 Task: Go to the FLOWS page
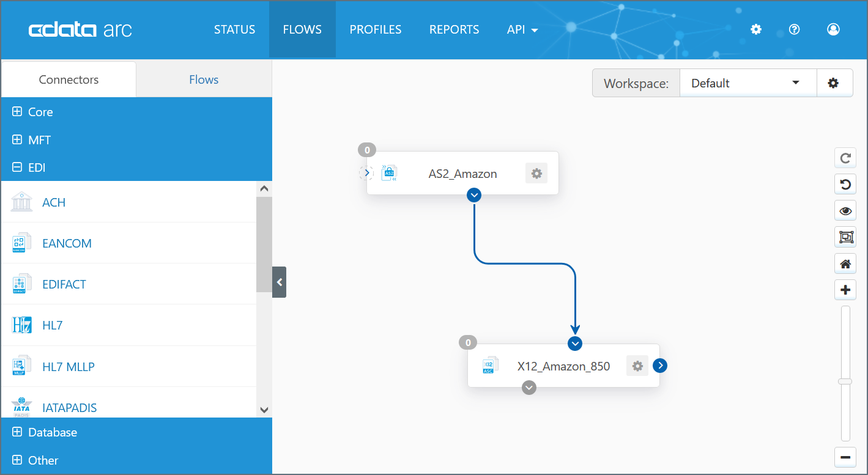point(302,29)
